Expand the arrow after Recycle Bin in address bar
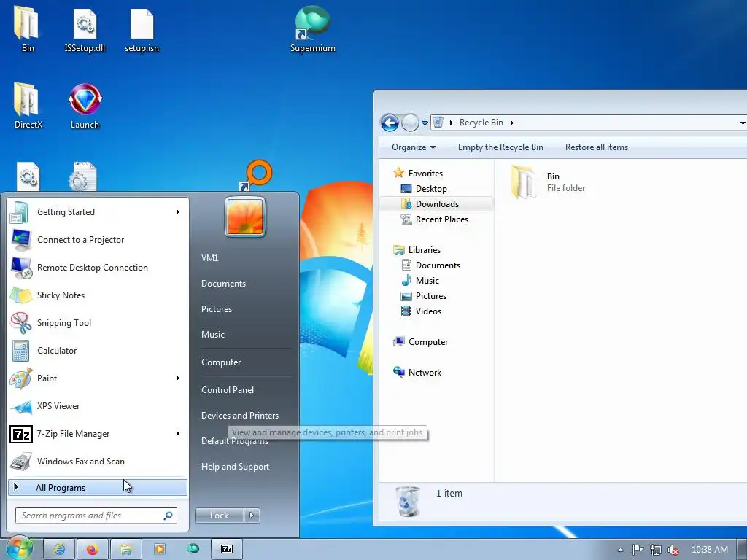Viewport: 747px width, 560px height. pyautogui.click(x=511, y=122)
